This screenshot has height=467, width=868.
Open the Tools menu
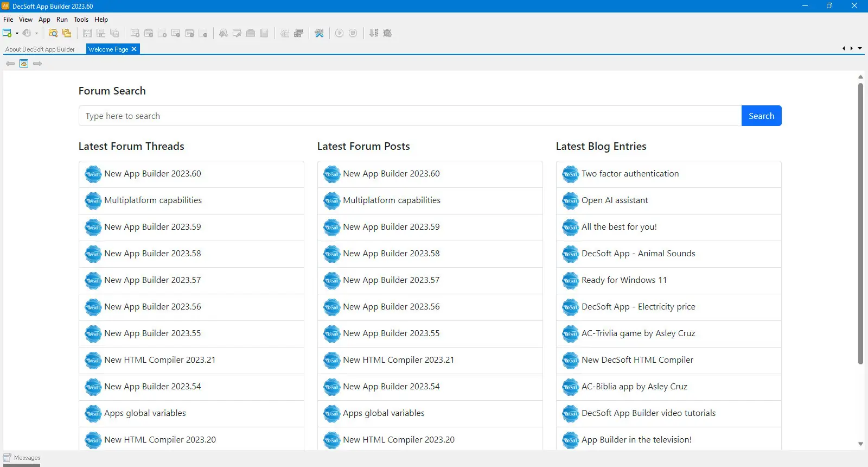click(81, 20)
